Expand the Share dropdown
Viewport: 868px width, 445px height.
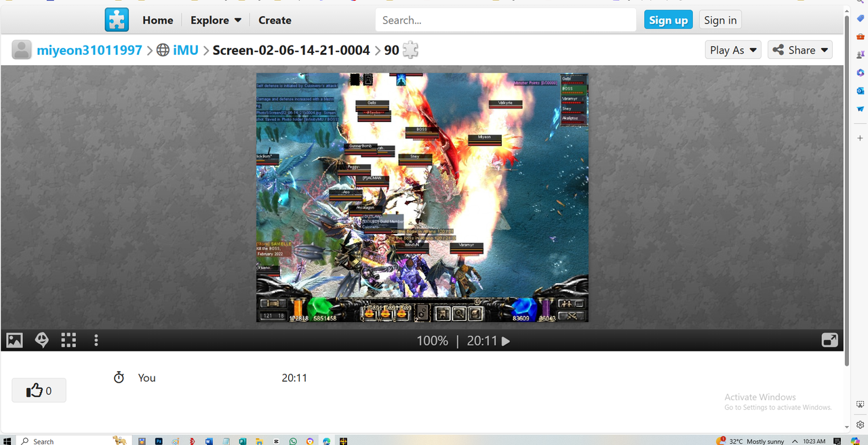point(800,50)
